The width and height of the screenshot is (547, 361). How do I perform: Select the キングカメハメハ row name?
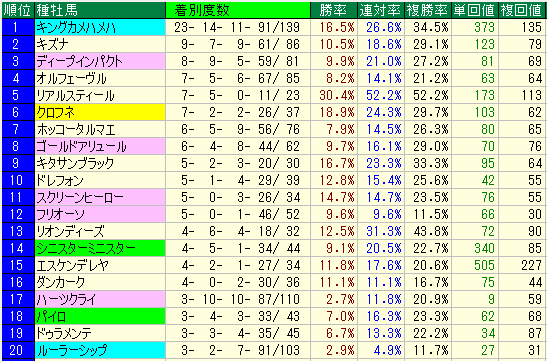(100, 27)
